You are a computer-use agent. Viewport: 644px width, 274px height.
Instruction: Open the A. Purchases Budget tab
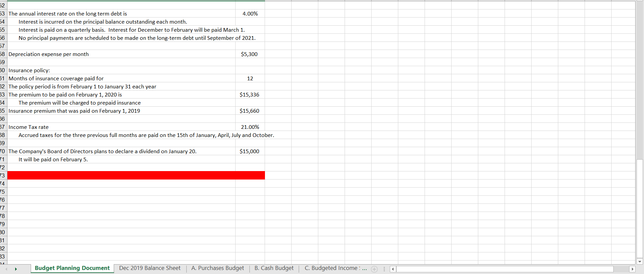[217, 268]
